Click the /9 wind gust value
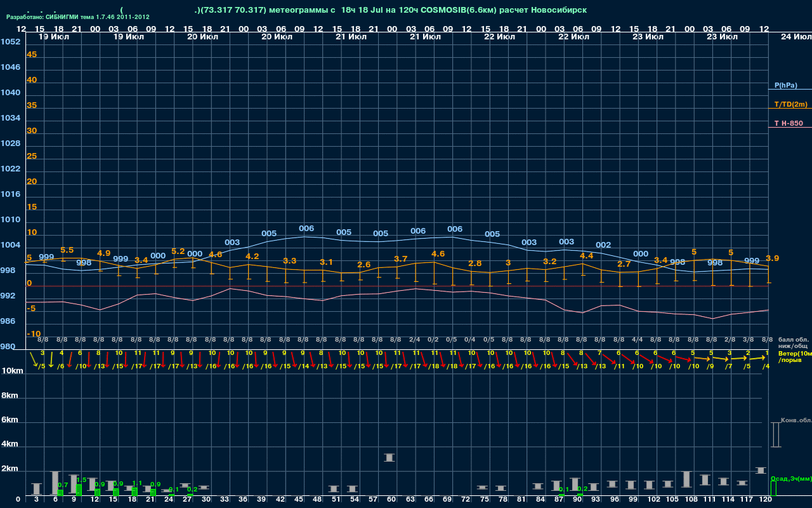The height and width of the screenshot is (508, 812). [x=711, y=366]
